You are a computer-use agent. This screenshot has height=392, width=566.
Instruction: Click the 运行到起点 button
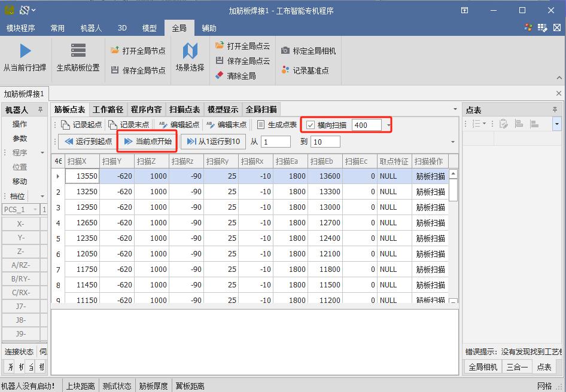(87, 142)
